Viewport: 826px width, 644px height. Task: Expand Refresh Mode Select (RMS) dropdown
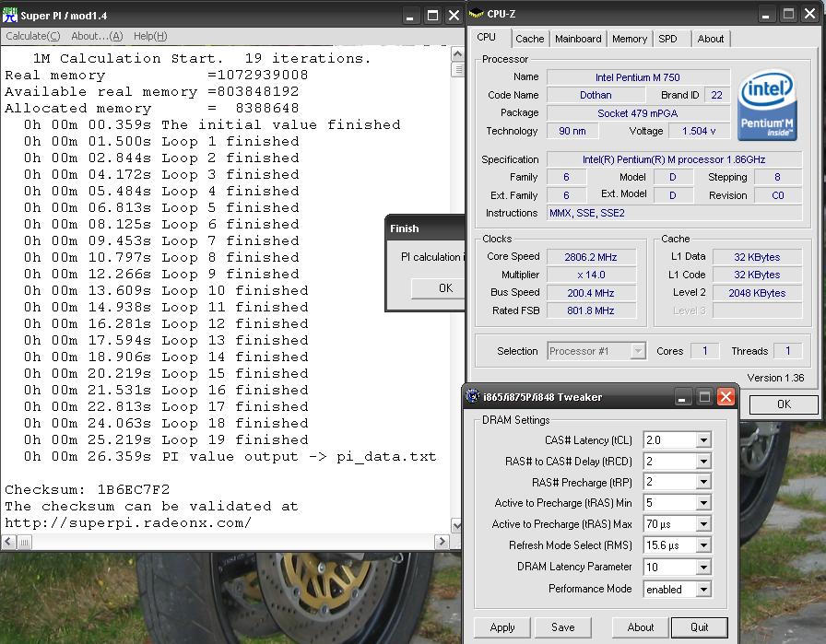tap(703, 545)
